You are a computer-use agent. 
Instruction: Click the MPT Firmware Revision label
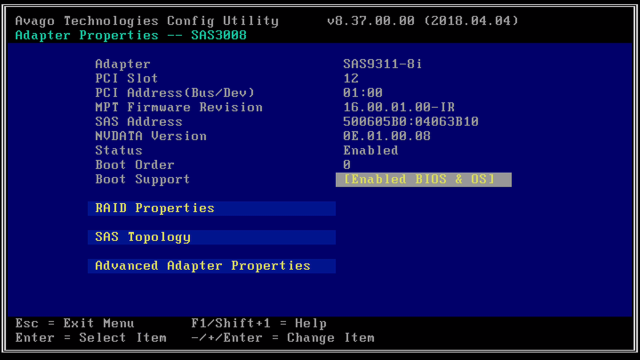click(x=179, y=107)
